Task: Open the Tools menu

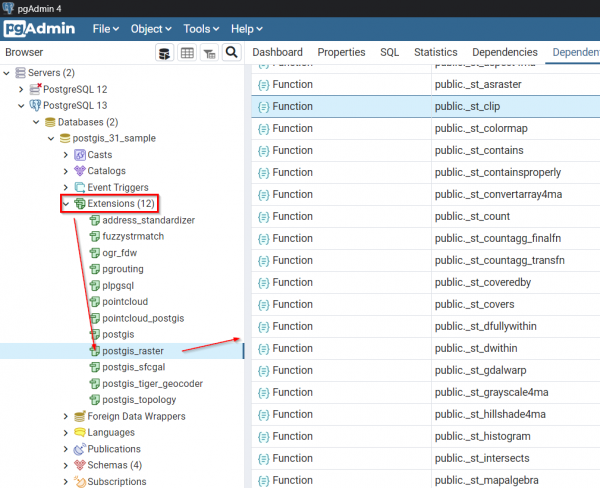Action: coord(201,29)
